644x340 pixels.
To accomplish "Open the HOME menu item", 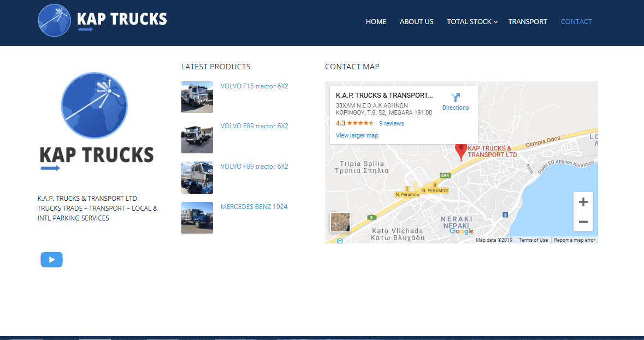I will tap(376, 22).
